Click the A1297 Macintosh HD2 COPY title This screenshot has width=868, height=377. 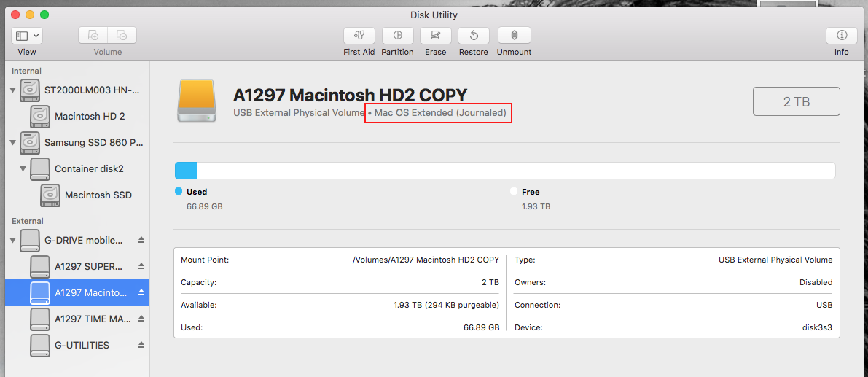(351, 95)
